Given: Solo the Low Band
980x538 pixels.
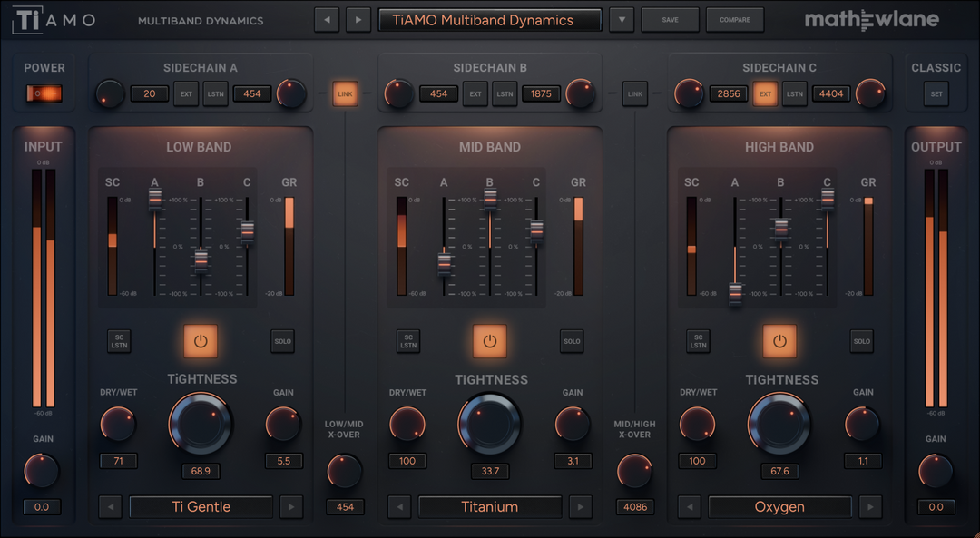Looking at the screenshot, I should tap(282, 341).
